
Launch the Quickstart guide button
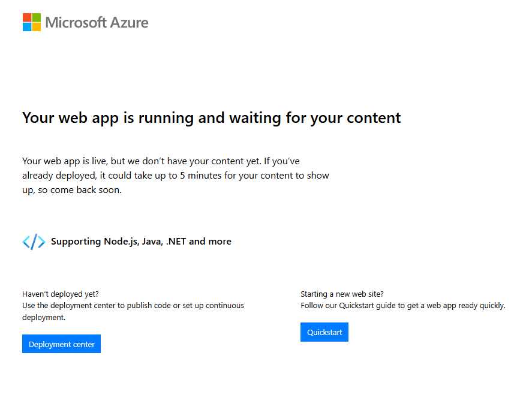(x=324, y=332)
